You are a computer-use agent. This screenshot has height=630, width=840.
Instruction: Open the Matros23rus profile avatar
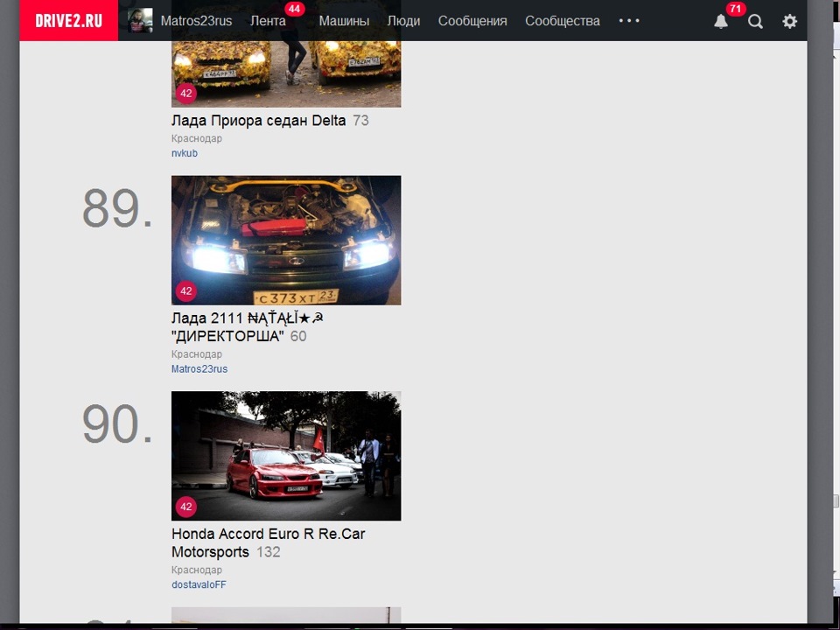tap(140, 20)
